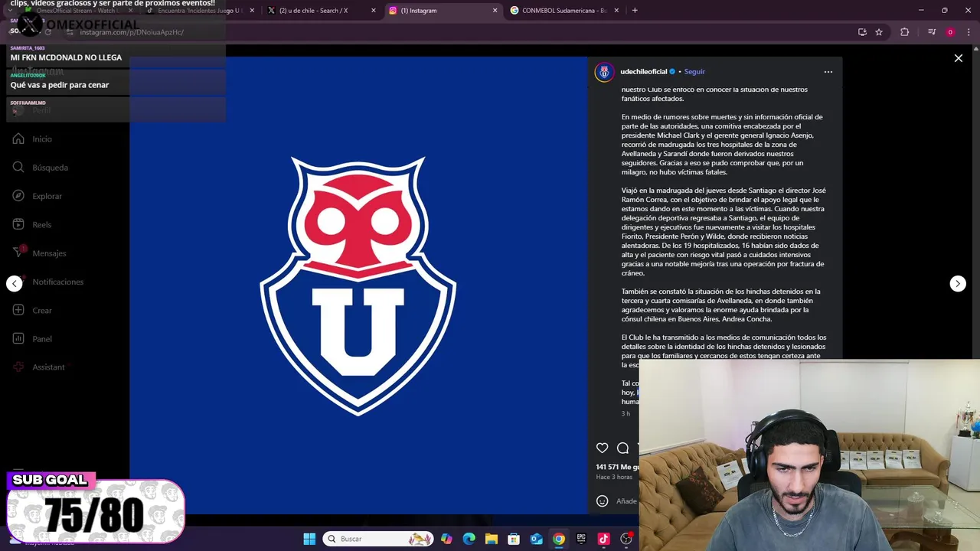The width and height of the screenshot is (980, 551).
Task: Open Copilot from taskbar
Action: 446,539
